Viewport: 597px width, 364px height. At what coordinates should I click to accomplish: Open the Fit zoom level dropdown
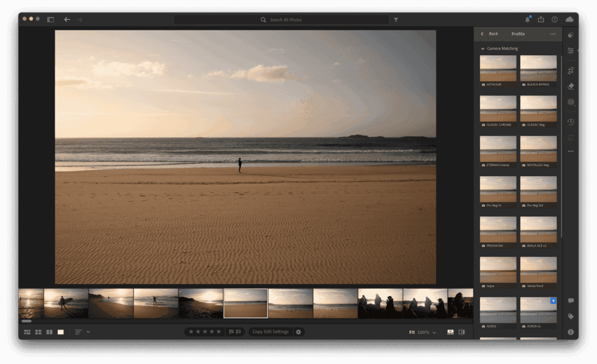420,332
